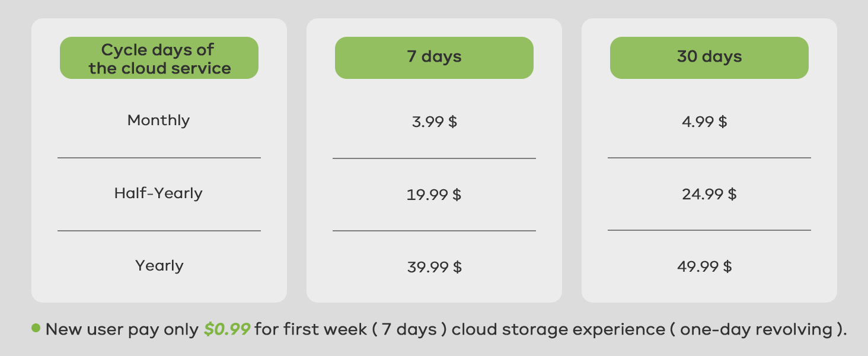Click the "New user pay only" text
Screen dimensions: 868x356
click(x=122, y=329)
